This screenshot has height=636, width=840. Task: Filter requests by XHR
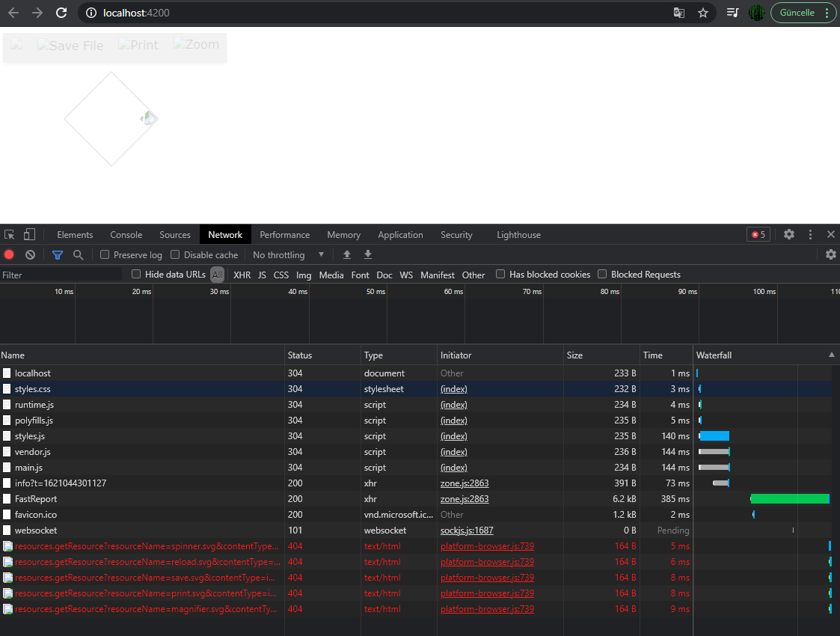pyautogui.click(x=242, y=275)
